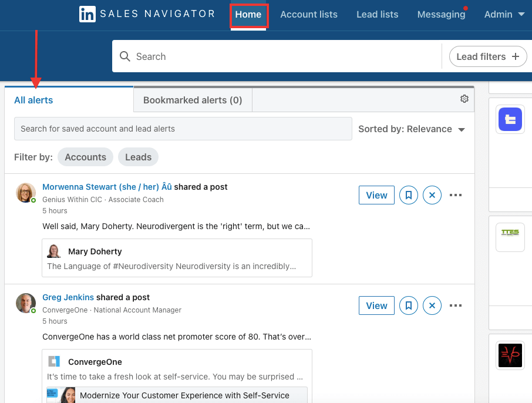View Greg Jenkins' shared post
The image size is (532, 403).
pyautogui.click(x=376, y=305)
